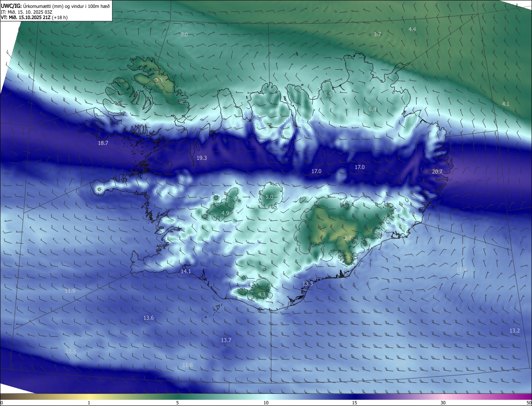Screen dimensions: 532x406
Task: Click the valid time line "VT: Mið. 15.10.2025 21Z (+18 h)"
Action: coord(34,17)
